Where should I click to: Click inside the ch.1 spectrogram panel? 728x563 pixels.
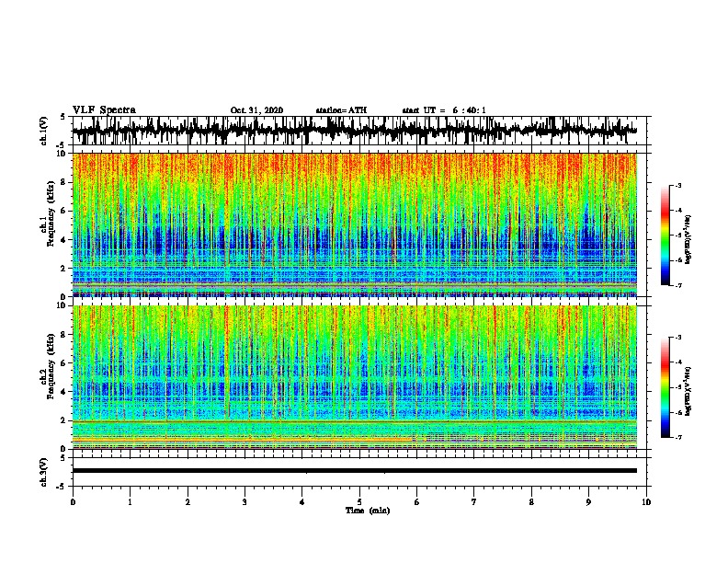355,224
